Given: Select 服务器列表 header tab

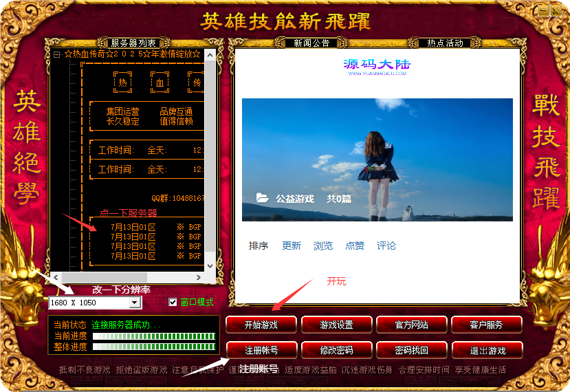Looking at the screenshot, I should point(133,43).
